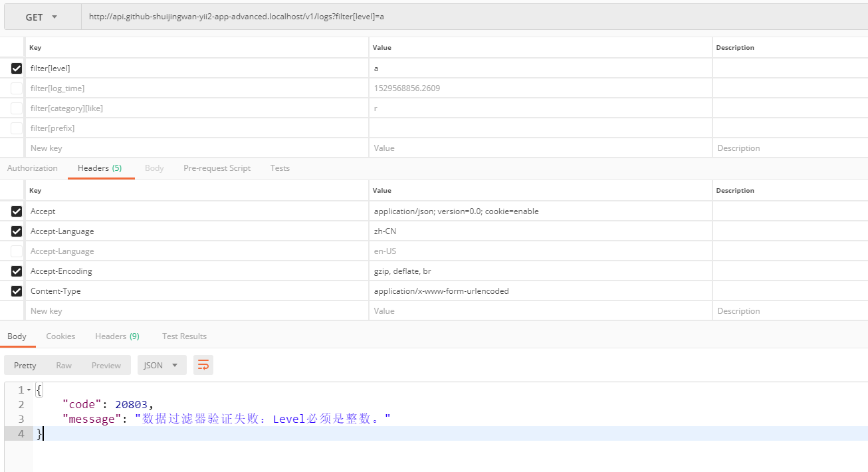Uncheck the Content-Type header checkbox
This screenshot has width=868, height=472.
17,291
